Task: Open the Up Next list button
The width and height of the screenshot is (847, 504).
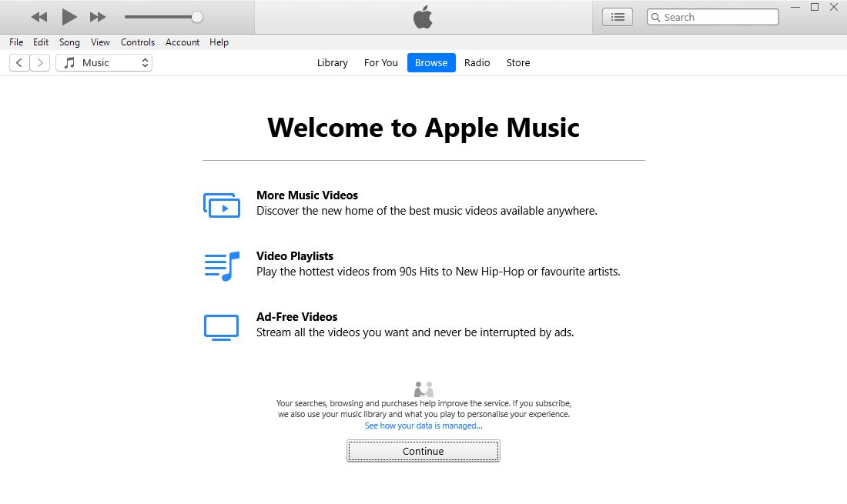Action: (618, 17)
